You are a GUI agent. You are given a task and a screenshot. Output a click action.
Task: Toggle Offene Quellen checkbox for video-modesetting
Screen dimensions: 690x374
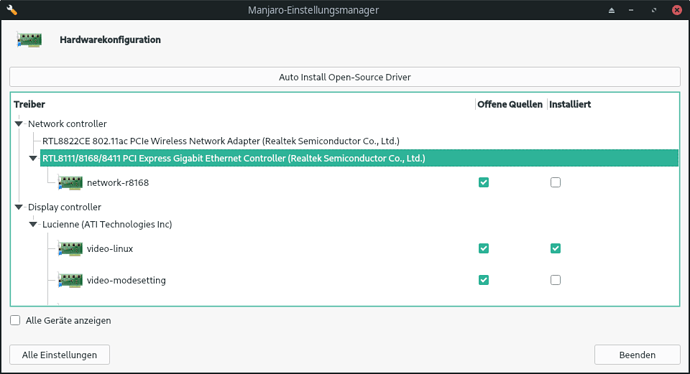point(484,280)
